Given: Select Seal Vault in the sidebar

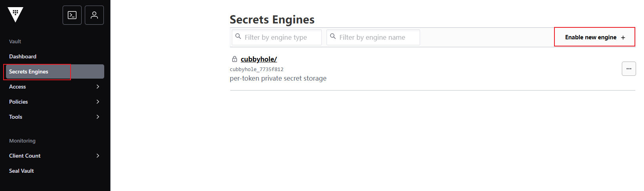Looking at the screenshot, I should tap(21, 171).
